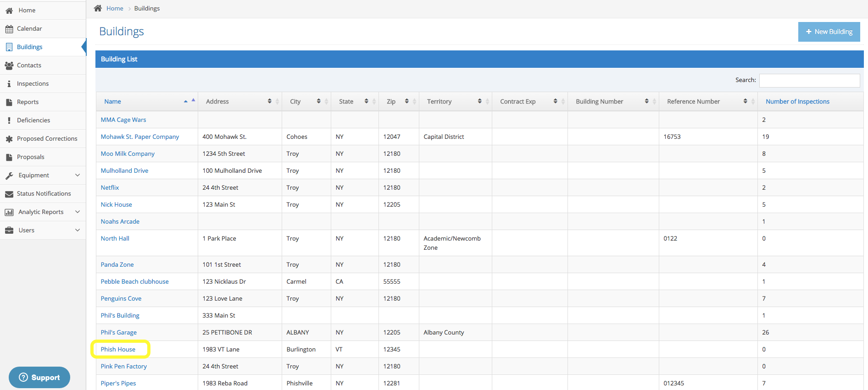Open Inspections from the sidebar menu

43,83
